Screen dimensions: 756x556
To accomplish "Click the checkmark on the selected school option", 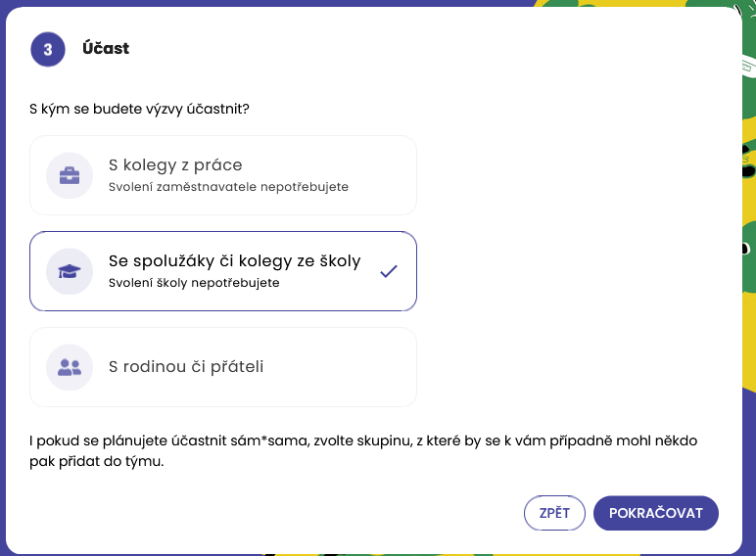I will tap(389, 271).
